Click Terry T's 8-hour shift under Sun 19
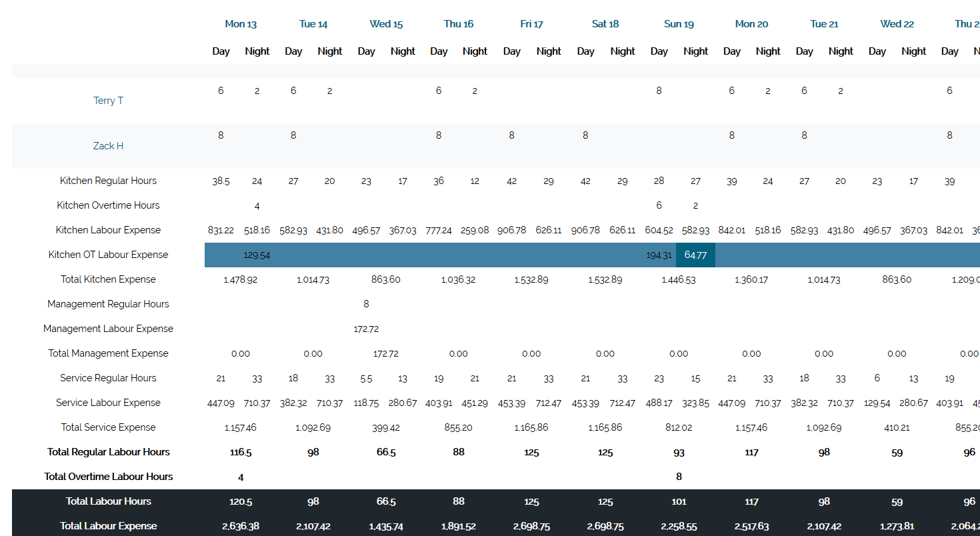 tap(659, 90)
